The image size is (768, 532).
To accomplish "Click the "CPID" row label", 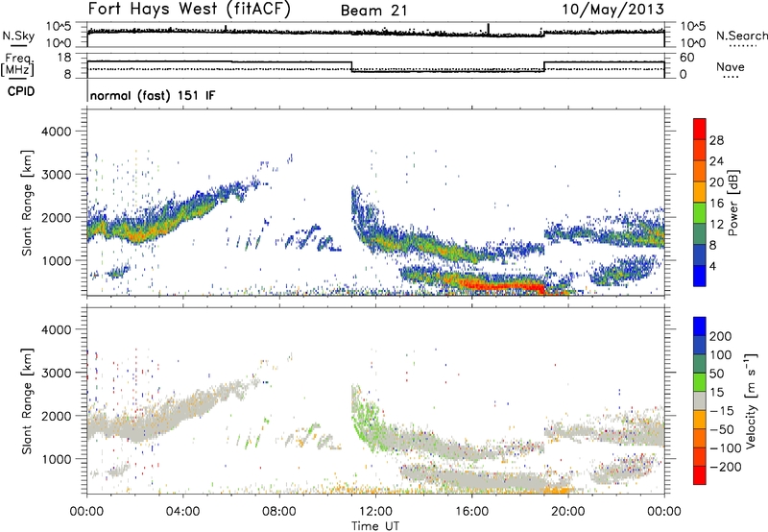I will (x=21, y=91).
